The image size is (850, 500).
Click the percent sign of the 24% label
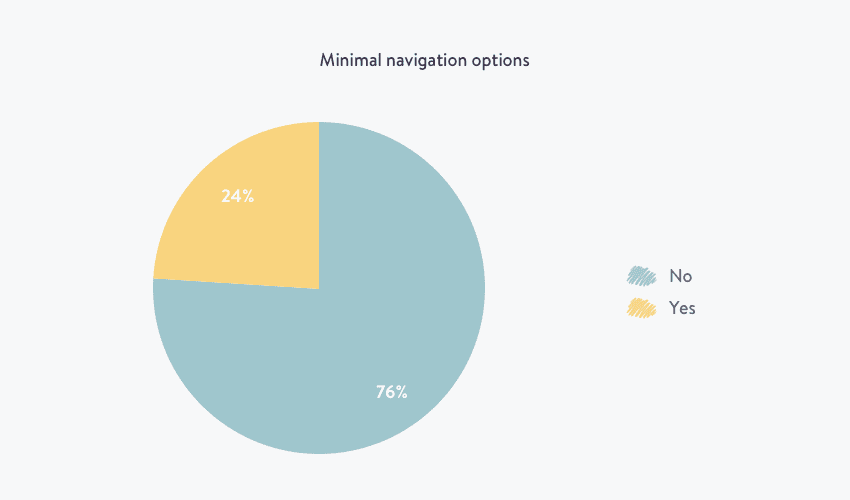pyautogui.click(x=246, y=196)
